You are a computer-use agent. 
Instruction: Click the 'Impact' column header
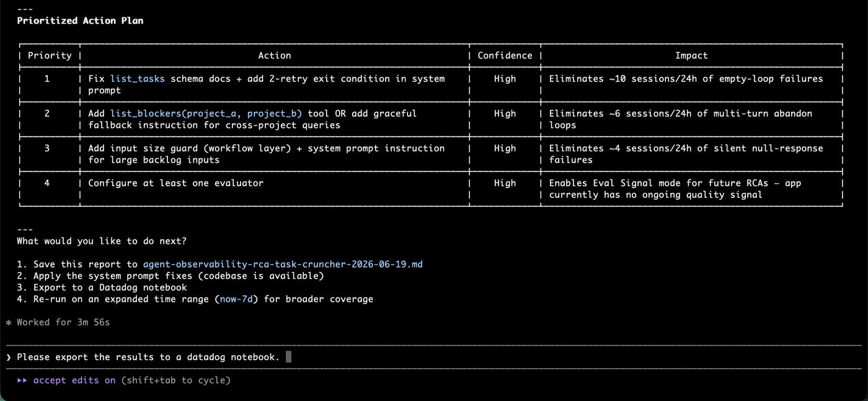point(691,55)
